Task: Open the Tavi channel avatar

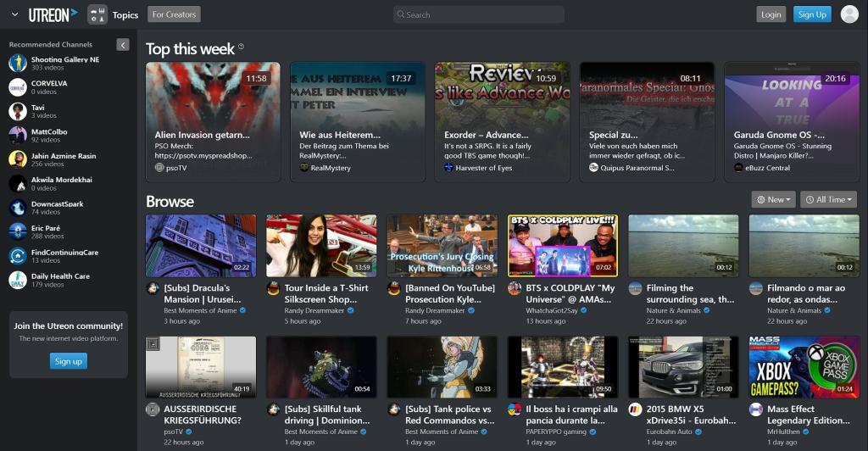Action: coord(18,111)
